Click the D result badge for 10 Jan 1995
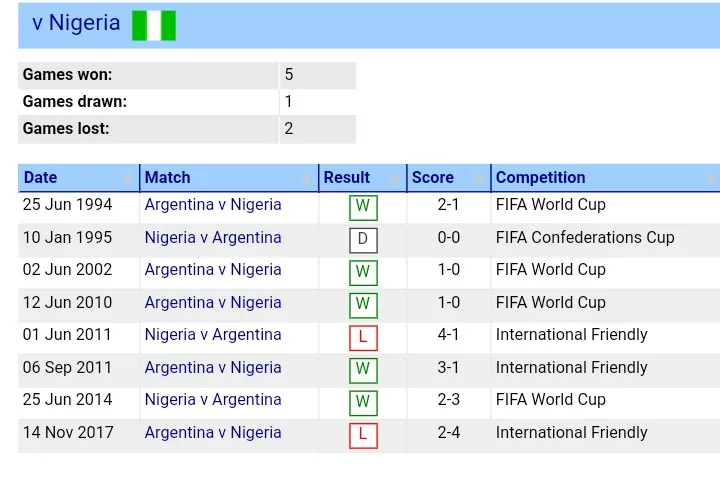Screen dimensions: 720x477 point(363,241)
